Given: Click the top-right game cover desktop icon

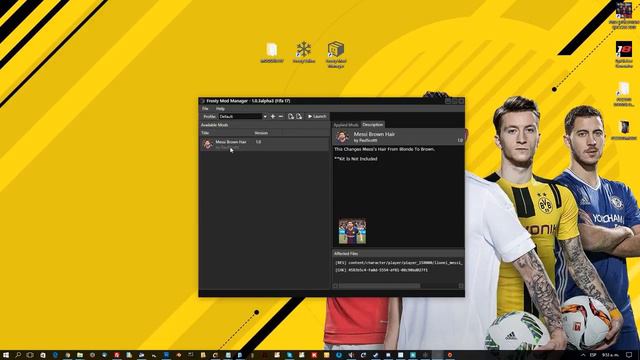Looking at the screenshot, I should click(x=624, y=16).
